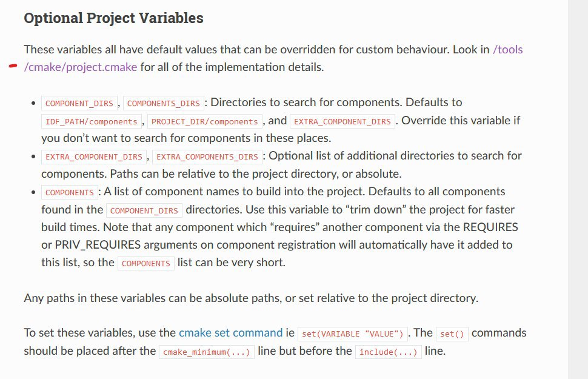This screenshot has width=588, height=379.
Task: Click COMPONENTS code before "list can be very short"
Action: click(x=145, y=264)
